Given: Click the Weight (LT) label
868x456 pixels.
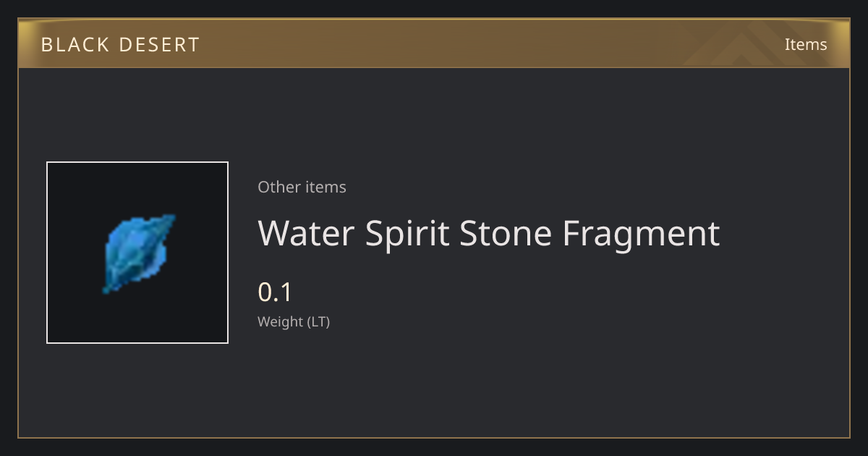Looking at the screenshot, I should tap(294, 321).
